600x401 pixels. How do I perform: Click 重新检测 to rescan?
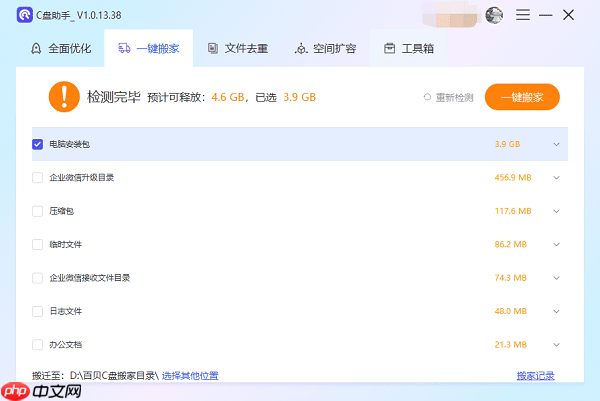[454, 98]
